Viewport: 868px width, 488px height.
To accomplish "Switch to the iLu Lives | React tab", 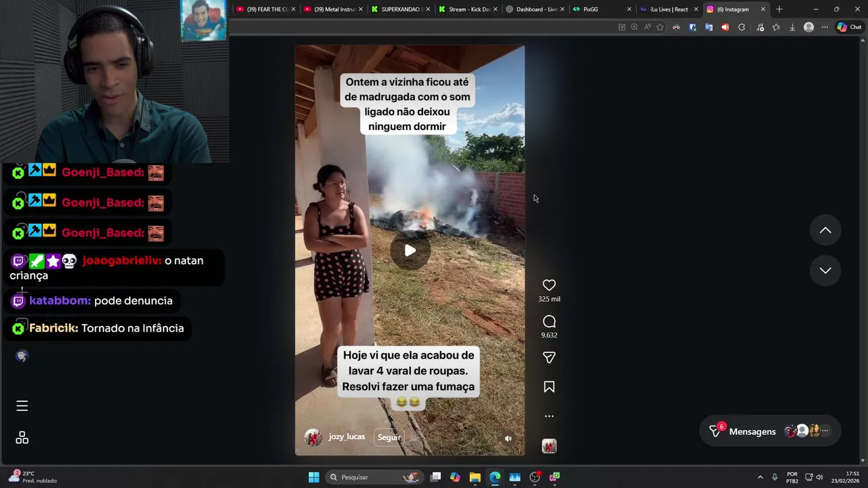I will pos(669,9).
